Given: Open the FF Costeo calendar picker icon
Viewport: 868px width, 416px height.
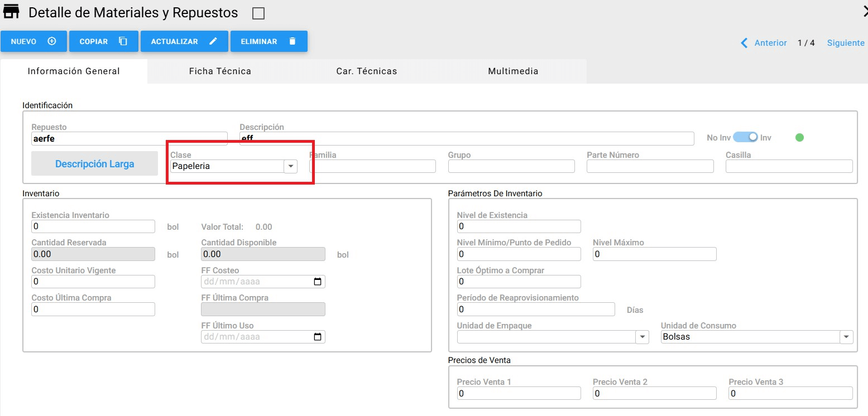Looking at the screenshot, I should (318, 282).
